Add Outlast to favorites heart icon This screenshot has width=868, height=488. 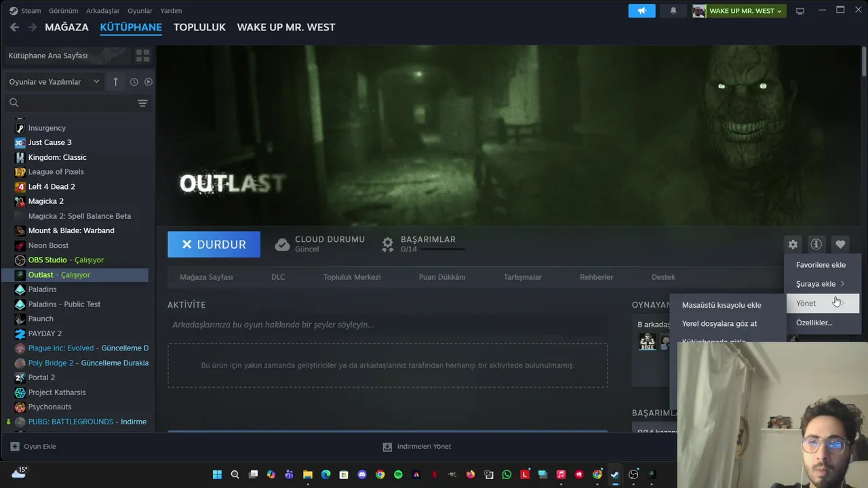pyautogui.click(x=840, y=245)
